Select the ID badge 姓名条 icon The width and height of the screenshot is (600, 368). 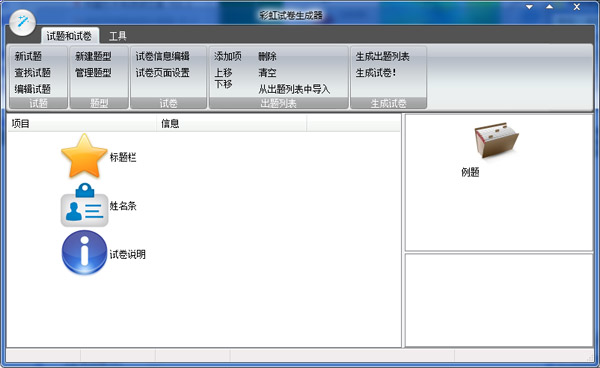[x=84, y=205]
